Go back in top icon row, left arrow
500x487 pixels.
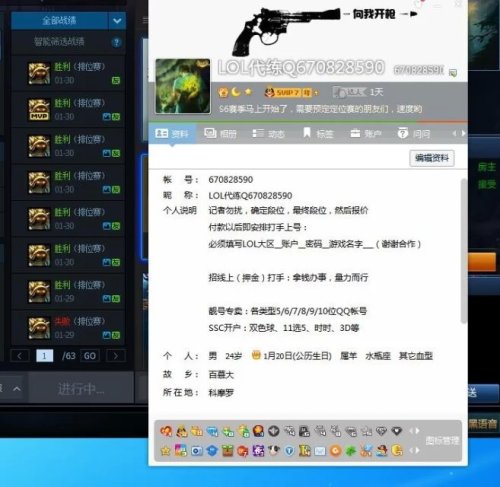coord(411,431)
